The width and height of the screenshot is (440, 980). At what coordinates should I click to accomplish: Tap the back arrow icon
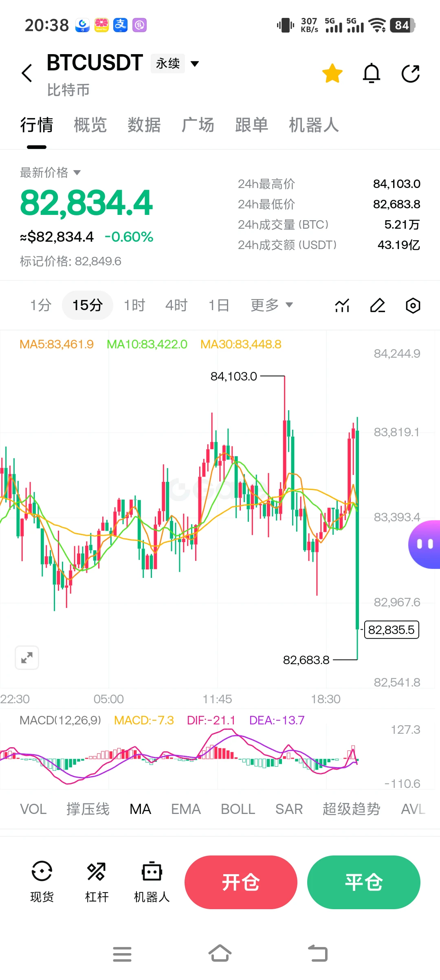click(27, 73)
